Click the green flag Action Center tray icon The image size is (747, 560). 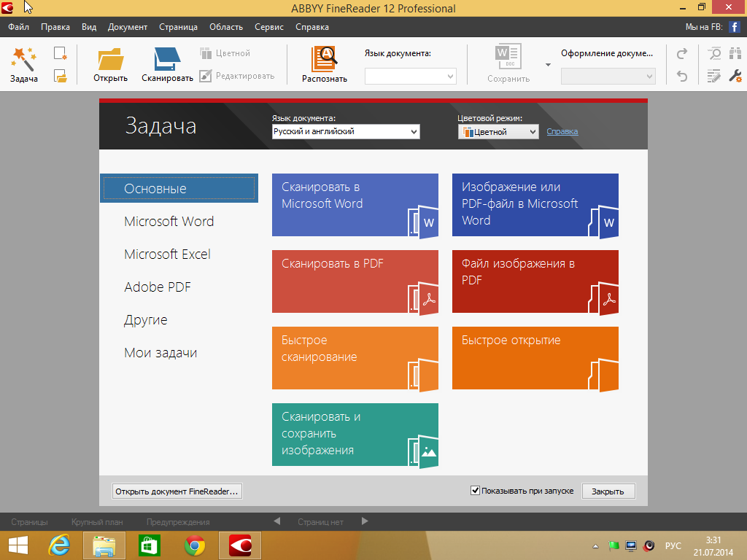click(x=614, y=545)
